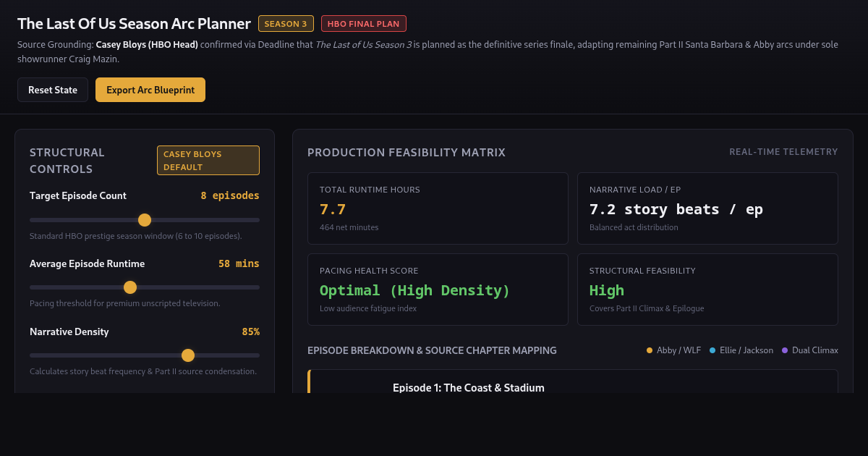Click the 7.2 story beats / ep value

pos(676,209)
